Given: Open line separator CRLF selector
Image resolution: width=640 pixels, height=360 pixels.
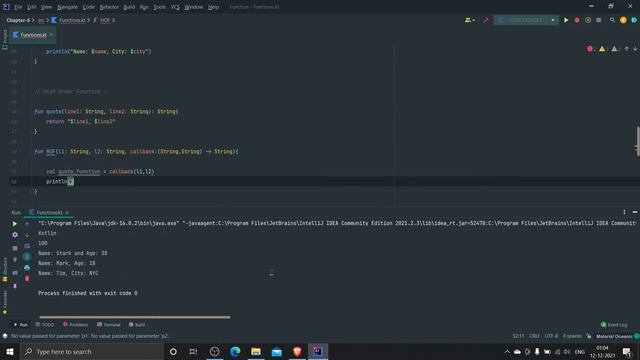Looking at the screenshot, I should coord(534,336).
